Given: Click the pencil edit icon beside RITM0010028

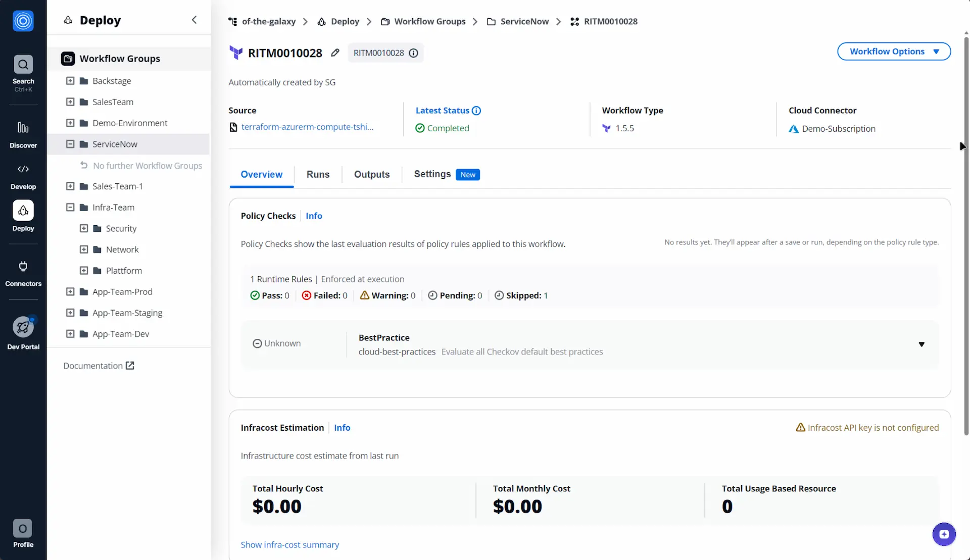Looking at the screenshot, I should 335,53.
